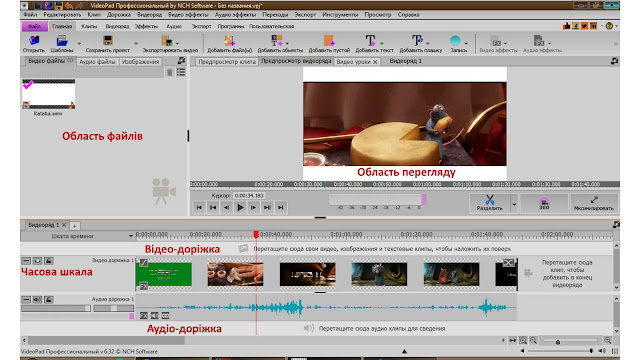Click the help question-mark icon
Image resolution: width=640 pixels, height=360 pixels.
[609, 26]
